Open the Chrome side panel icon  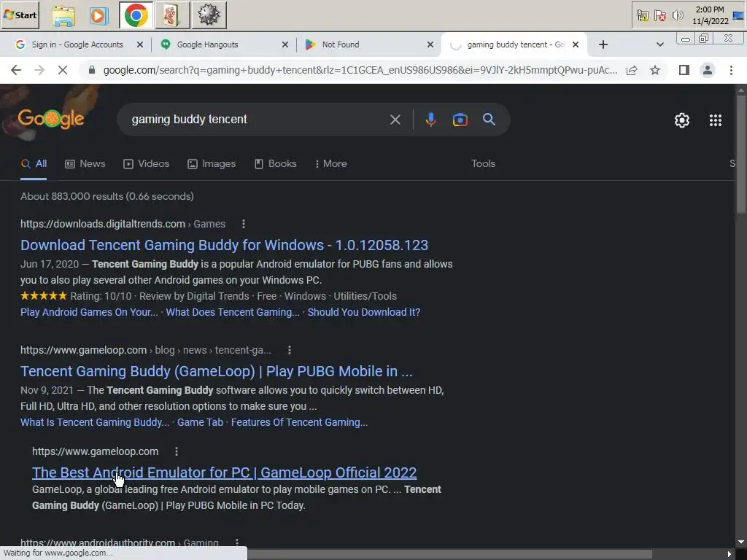tap(684, 71)
